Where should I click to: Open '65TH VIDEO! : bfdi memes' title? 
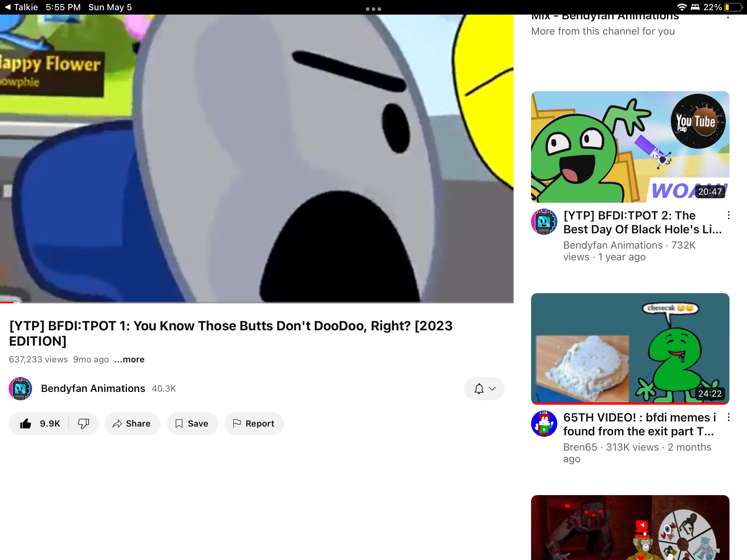click(x=639, y=424)
